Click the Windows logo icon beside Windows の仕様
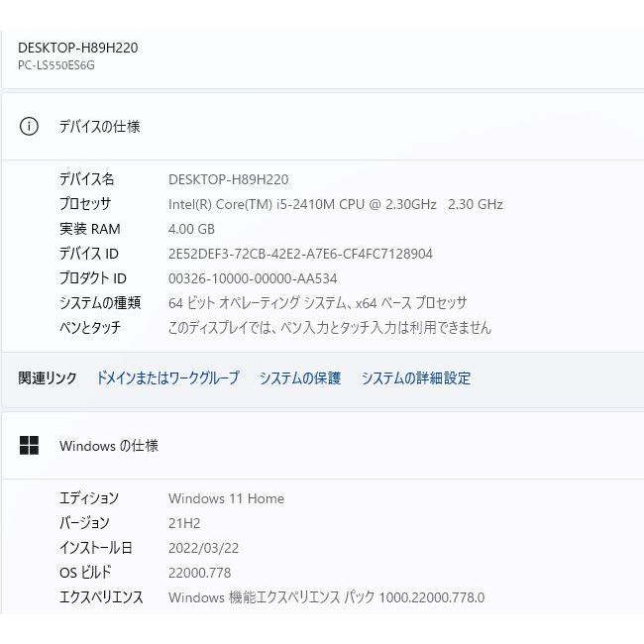 (30, 446)
